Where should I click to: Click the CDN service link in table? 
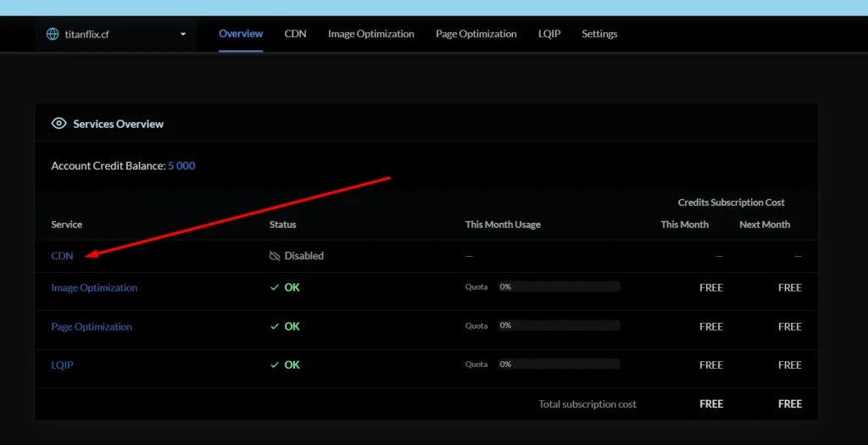(x=62, y=256)
